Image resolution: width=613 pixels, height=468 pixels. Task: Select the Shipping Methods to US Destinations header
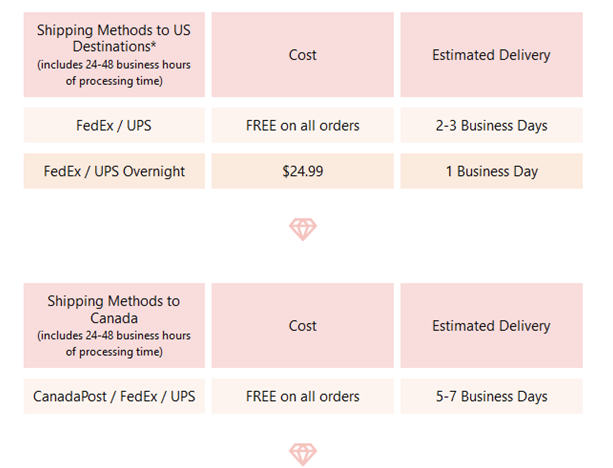(x=114, y=54)
